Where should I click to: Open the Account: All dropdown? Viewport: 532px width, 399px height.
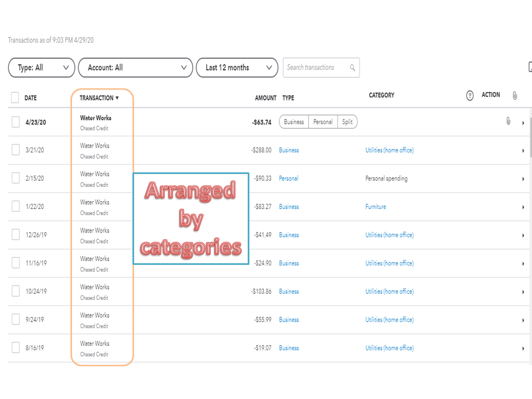pyautogui.click(x=135, y=68)
